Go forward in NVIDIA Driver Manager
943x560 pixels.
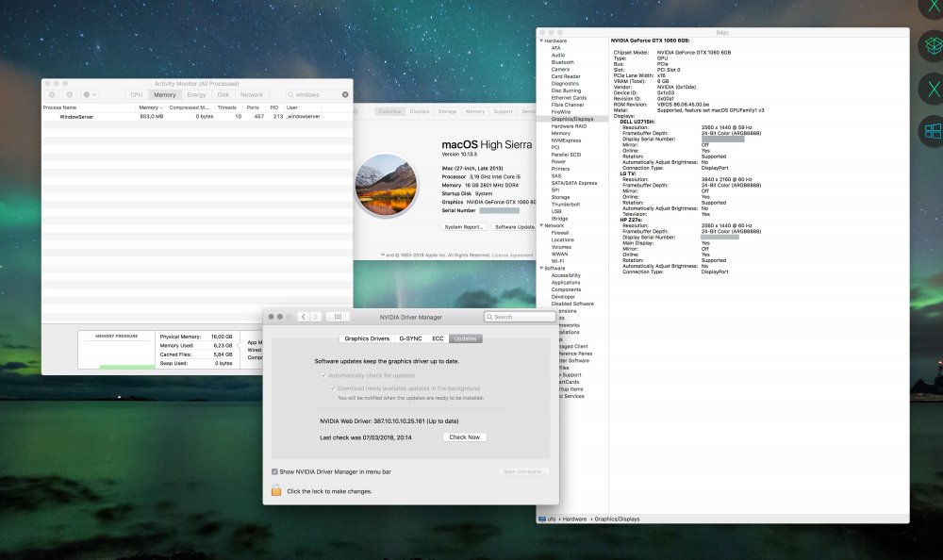316,317
